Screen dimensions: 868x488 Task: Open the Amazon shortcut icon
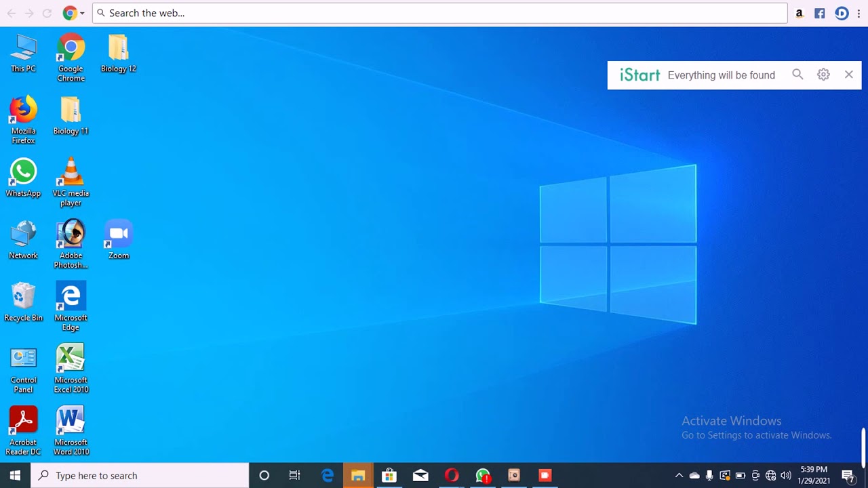coord(800,13)
